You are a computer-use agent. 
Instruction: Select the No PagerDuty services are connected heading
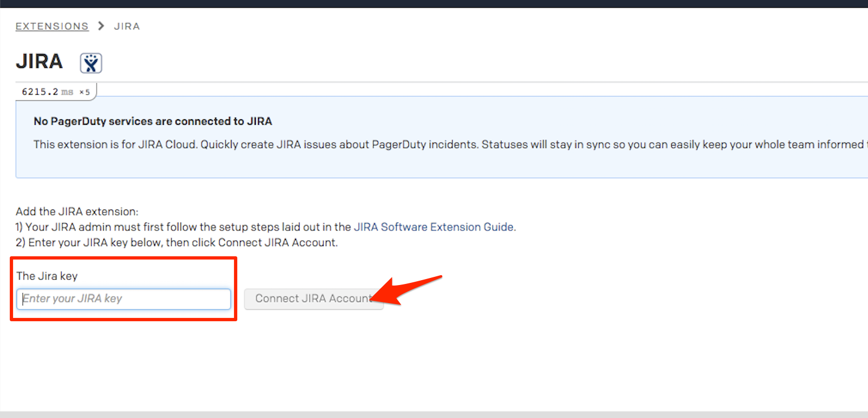[x=153, y=121]
